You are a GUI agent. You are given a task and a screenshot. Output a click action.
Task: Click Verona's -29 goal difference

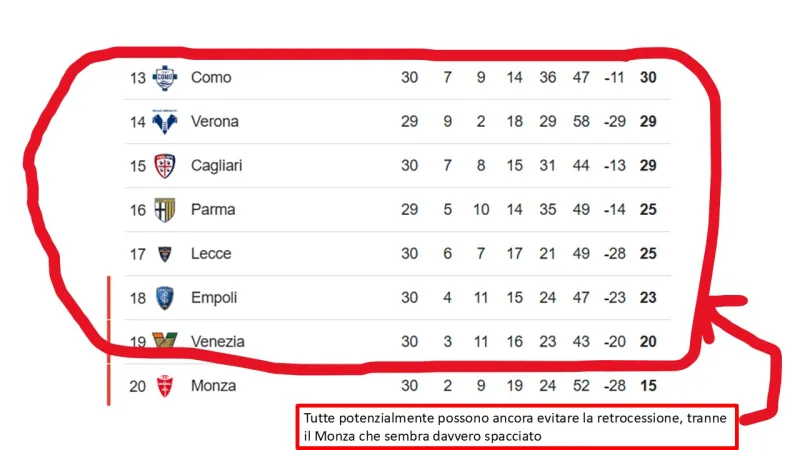pos(614,122)
